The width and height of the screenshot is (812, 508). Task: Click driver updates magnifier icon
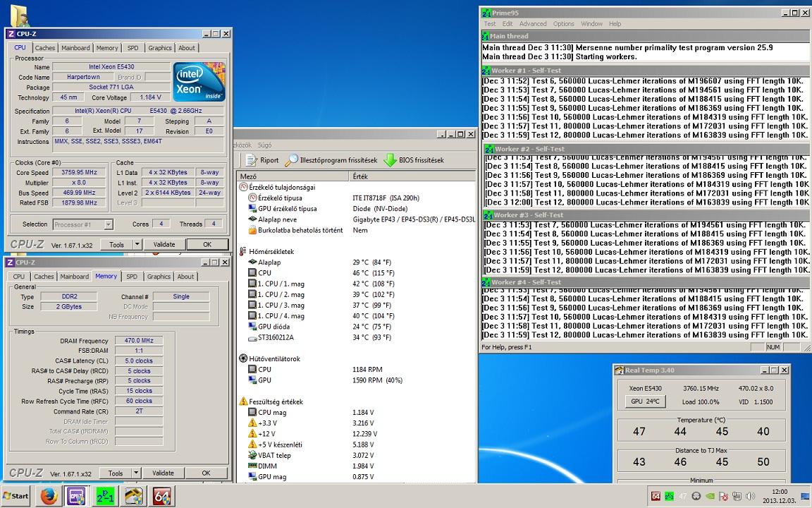point(292,160)
